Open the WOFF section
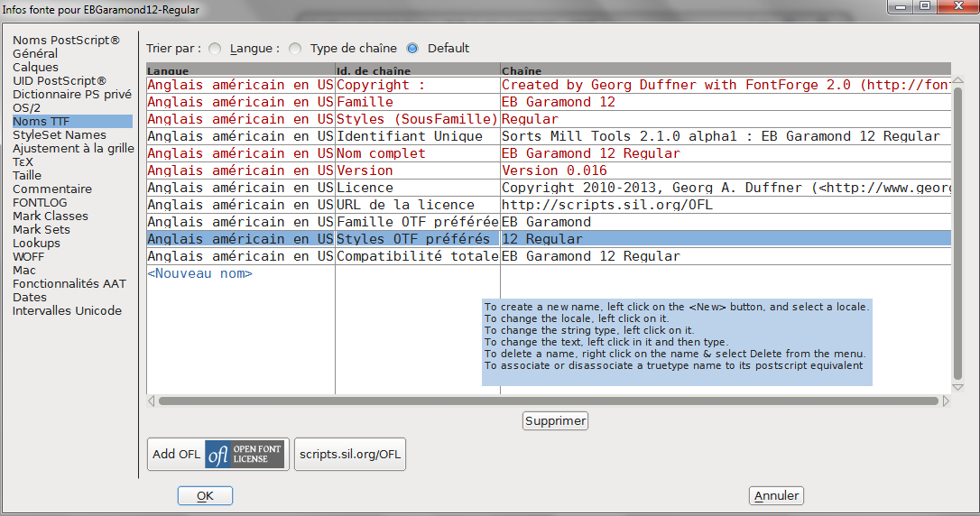Image resolution: width=980 pixels, height=516 pixels. (x=28, y=257)
